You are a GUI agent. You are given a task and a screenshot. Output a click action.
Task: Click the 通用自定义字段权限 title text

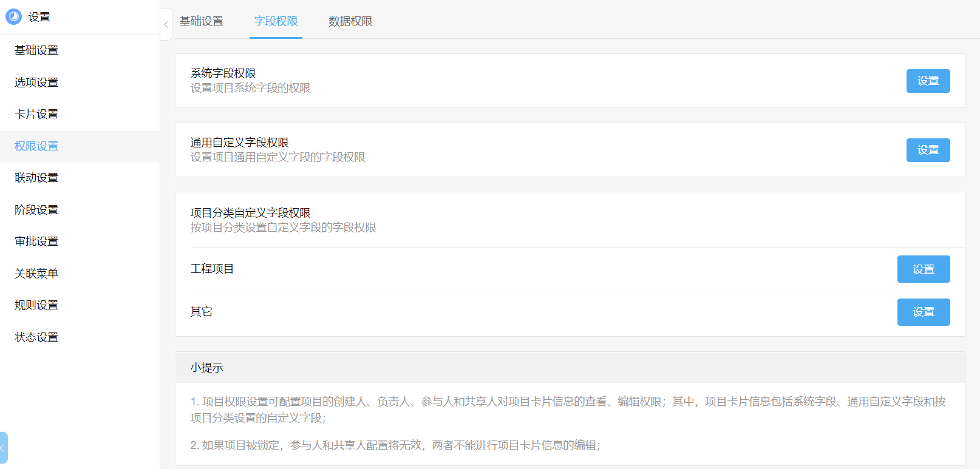(239, 143)
